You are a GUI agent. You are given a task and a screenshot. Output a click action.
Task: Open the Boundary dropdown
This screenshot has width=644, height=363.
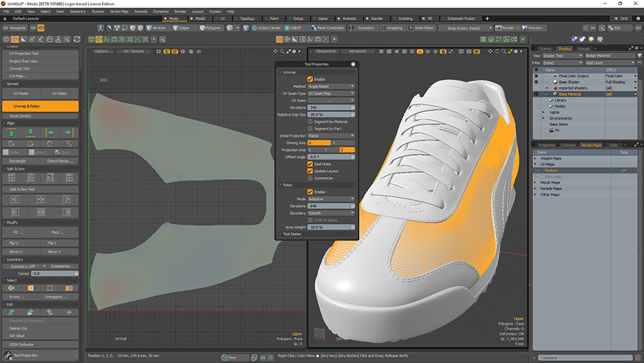point(331,213)
